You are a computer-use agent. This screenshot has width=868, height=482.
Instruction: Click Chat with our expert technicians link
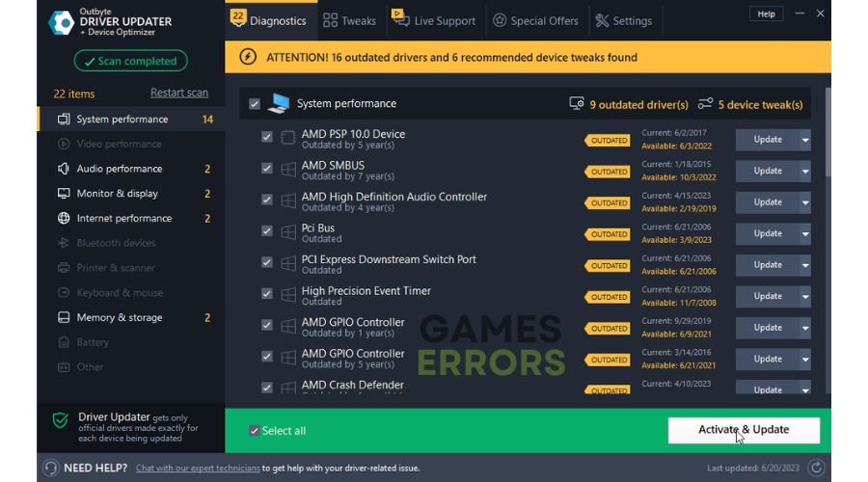198,469
